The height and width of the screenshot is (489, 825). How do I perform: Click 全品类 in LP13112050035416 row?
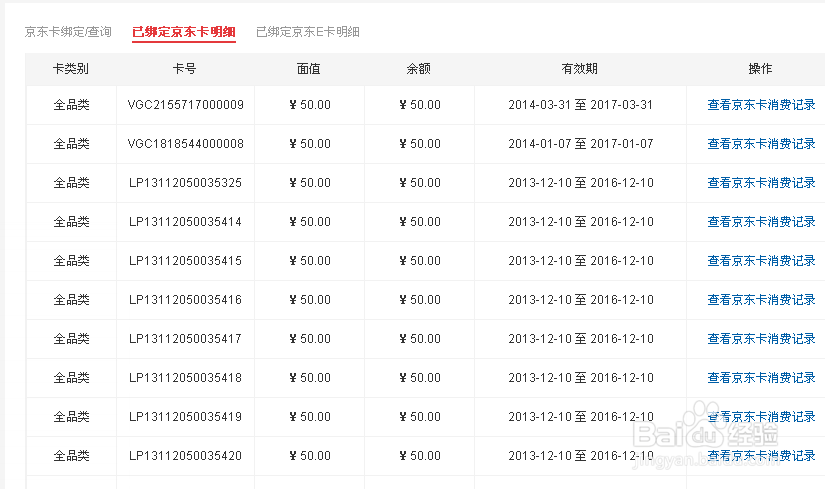point(71,300)
